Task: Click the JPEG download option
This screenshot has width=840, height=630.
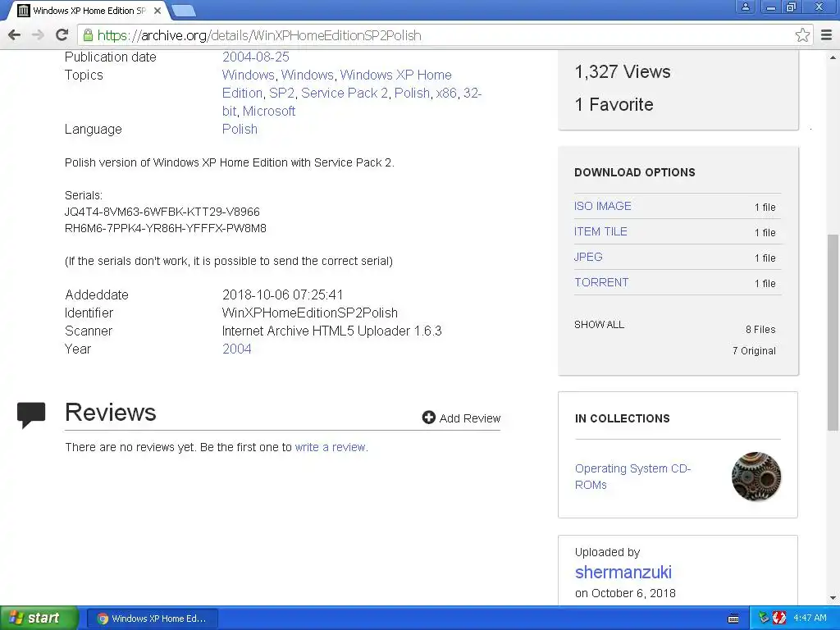Action: click(x=588, y=257)
